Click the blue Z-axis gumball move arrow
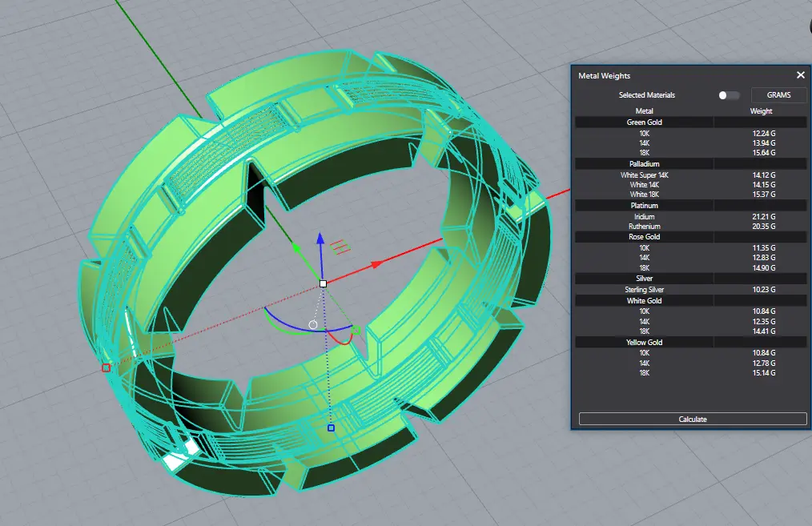 320,238
